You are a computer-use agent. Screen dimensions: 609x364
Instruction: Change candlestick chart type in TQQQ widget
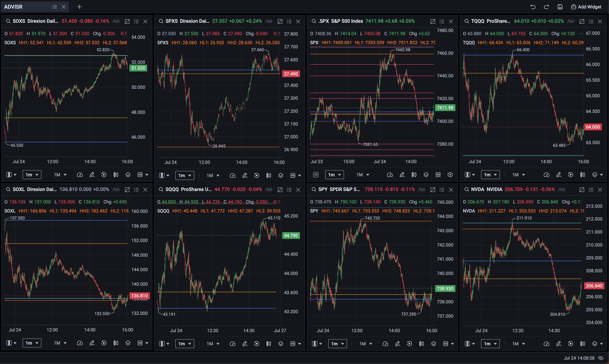coord(583,175)
